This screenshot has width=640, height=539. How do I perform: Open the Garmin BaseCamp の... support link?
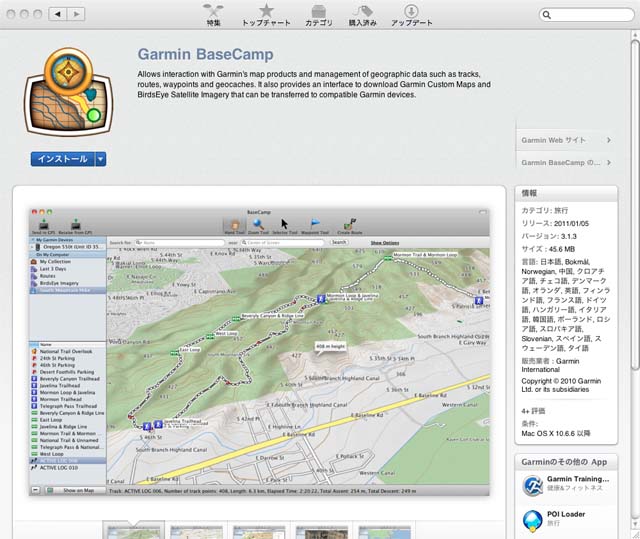click(x=566, y=162)
